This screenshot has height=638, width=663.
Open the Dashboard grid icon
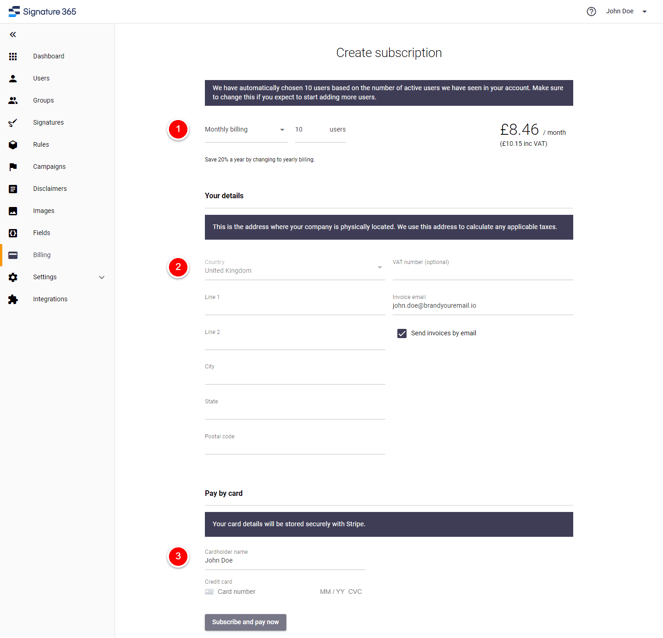(x=13, y=56)
